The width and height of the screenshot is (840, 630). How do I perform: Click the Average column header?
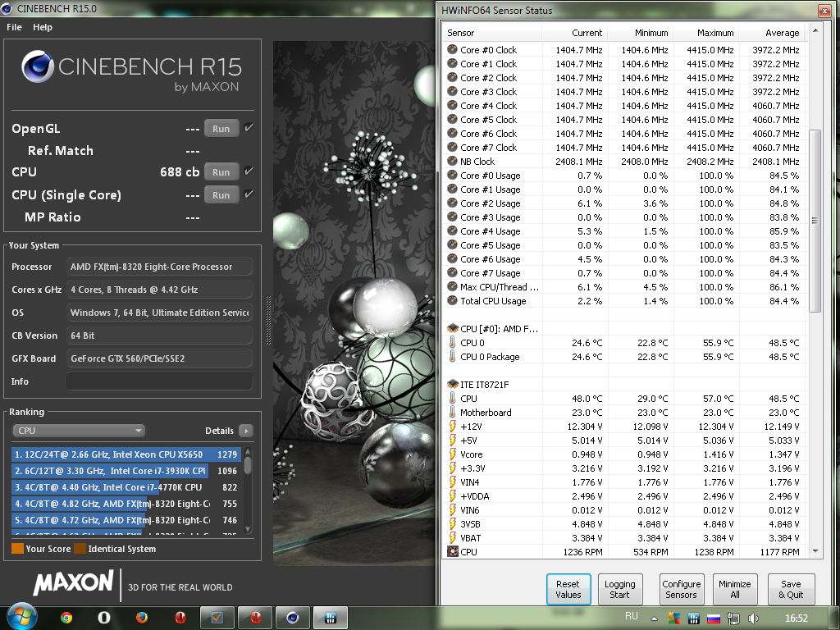[772, 33]
